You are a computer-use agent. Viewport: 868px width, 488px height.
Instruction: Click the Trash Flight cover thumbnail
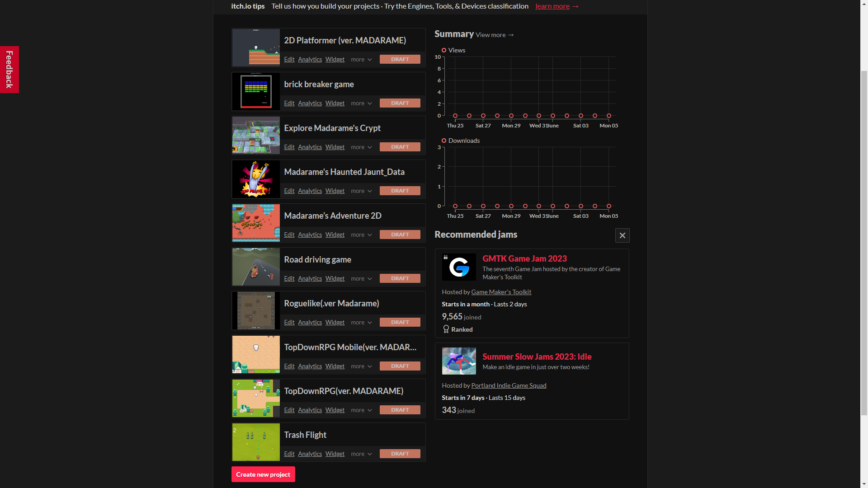(256, 442)
